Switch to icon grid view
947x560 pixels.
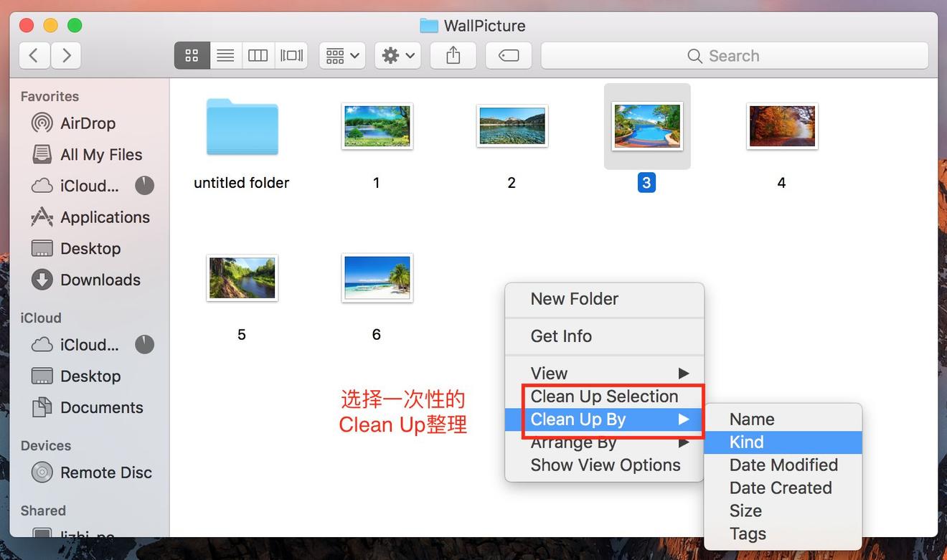[192, 55]
